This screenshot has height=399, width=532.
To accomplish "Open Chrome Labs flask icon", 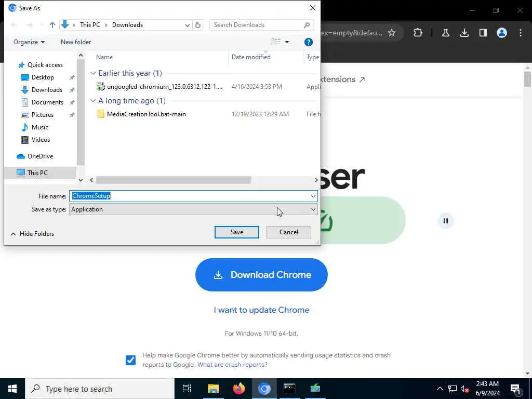I will pos(445,33).
